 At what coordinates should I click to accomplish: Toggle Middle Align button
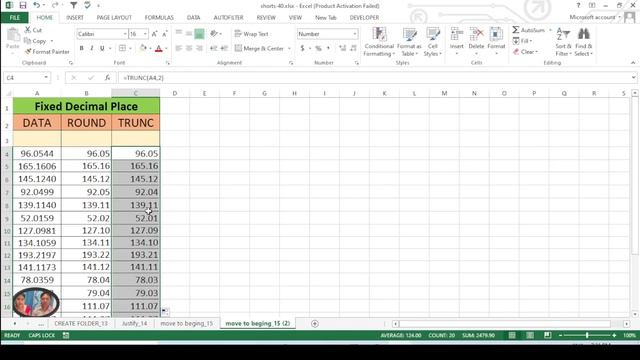(x=189, y=34)
